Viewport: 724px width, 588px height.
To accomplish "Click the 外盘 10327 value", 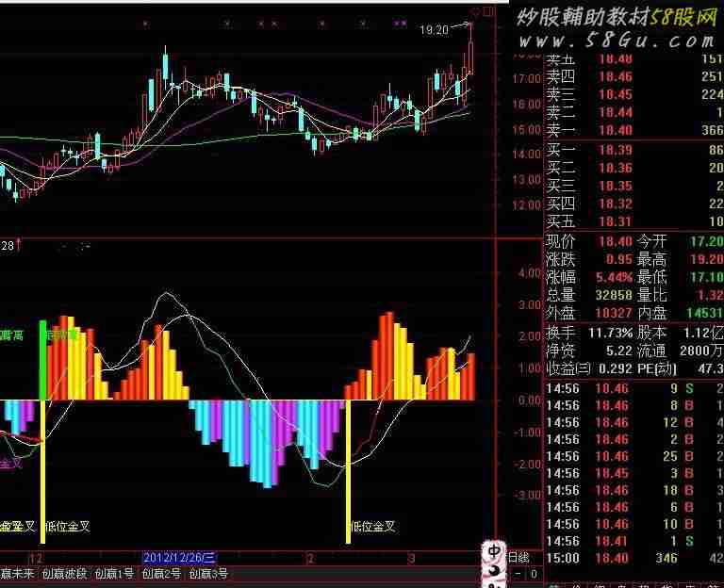I will pyautogui.click(x=614, y=314).
